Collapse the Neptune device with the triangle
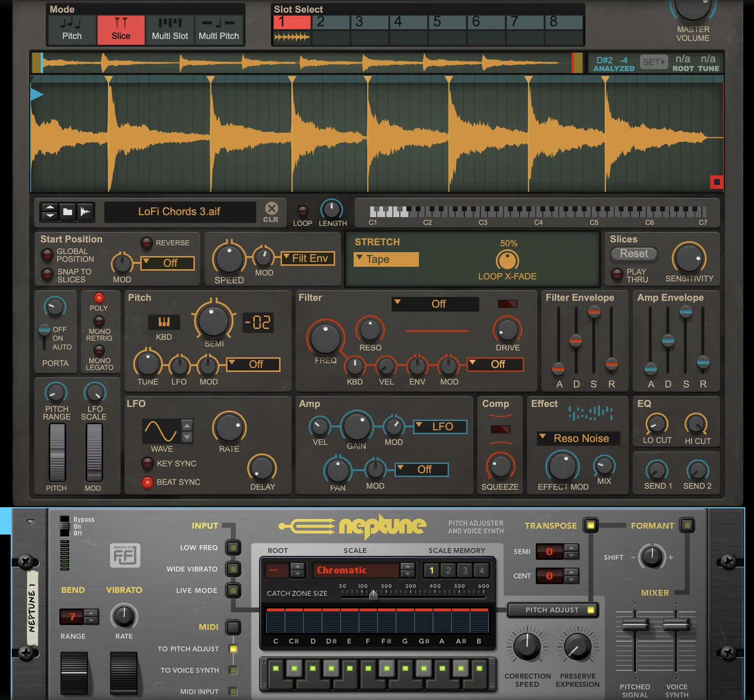Image resolution: width=754 pixels, height=700 pixels. (31, 522)
